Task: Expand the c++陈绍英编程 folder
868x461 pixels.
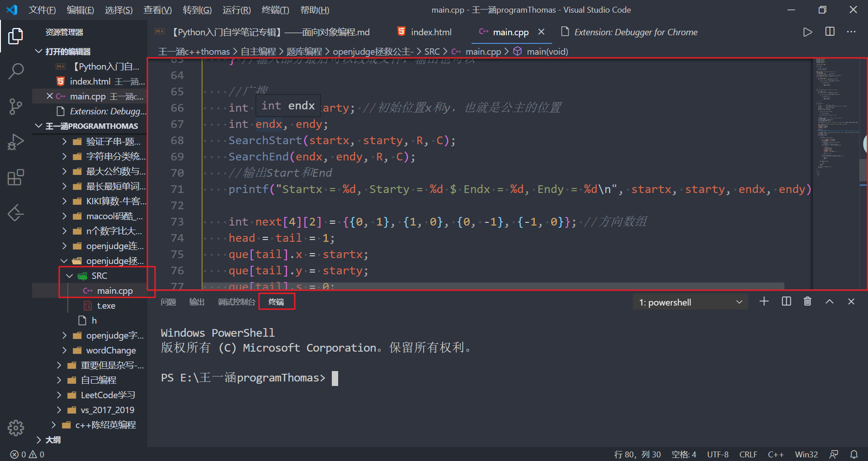Action: pos(90,425)
